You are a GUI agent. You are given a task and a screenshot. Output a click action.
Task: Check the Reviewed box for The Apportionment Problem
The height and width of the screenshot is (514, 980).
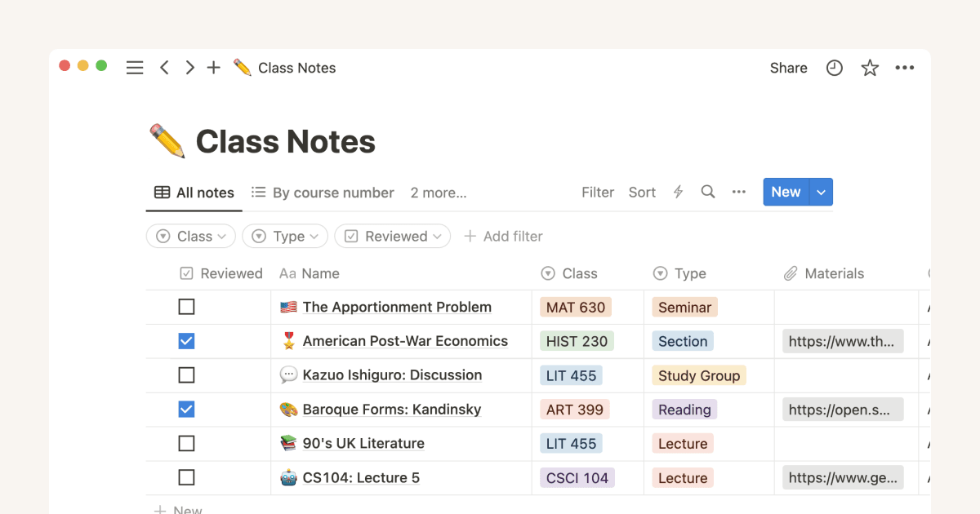(186, 306)
